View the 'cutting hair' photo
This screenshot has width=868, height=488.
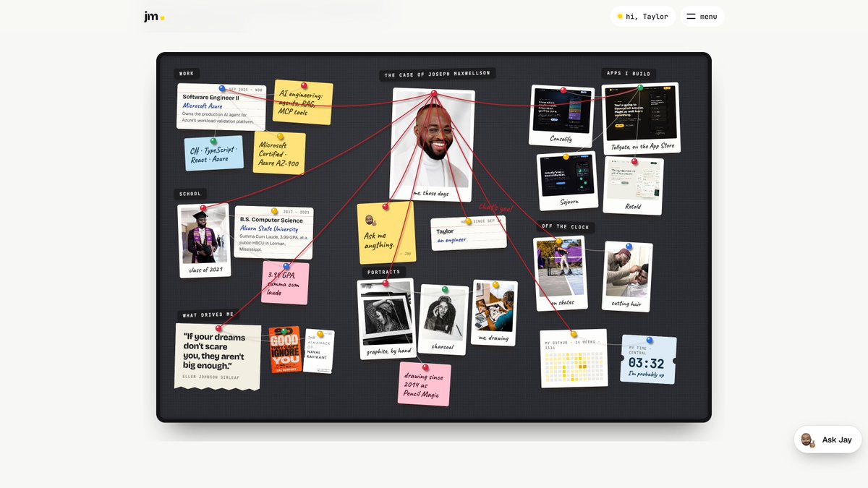[627, 276]
